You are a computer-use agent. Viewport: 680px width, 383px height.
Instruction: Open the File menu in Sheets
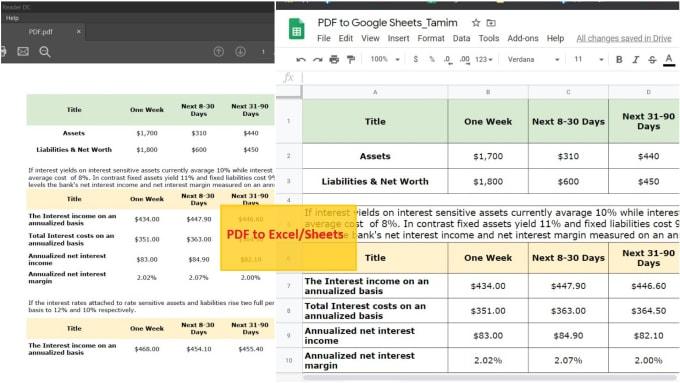click(324, 38)
